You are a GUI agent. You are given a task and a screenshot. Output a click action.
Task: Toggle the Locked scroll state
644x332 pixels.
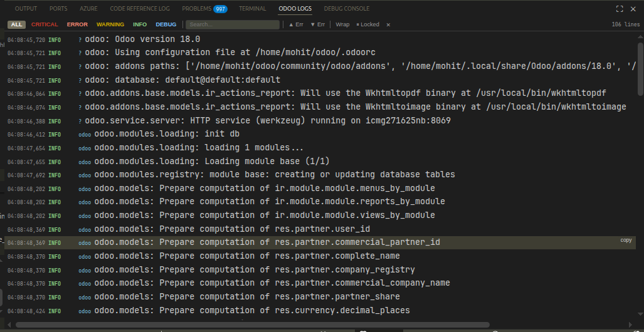[x=367, y=24]
